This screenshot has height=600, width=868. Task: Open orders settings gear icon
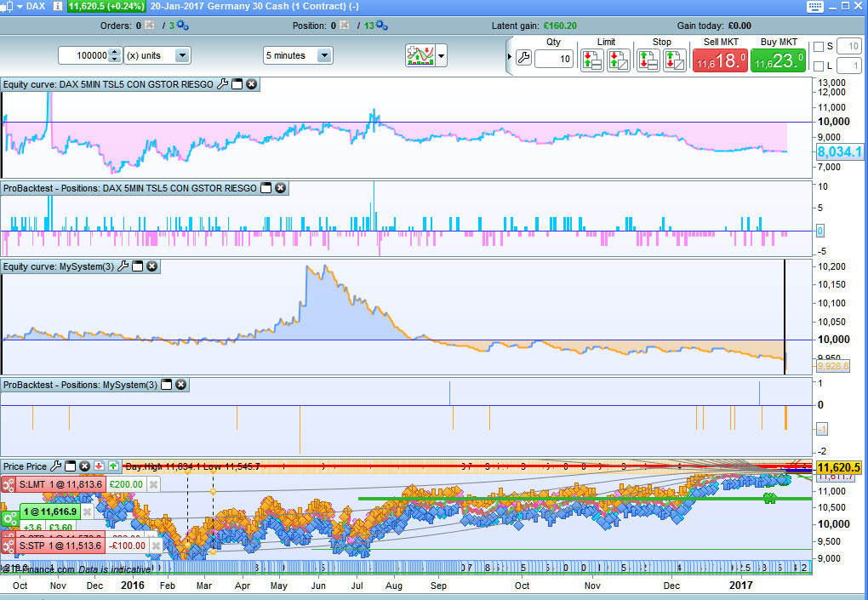click(x=181, y=26)
